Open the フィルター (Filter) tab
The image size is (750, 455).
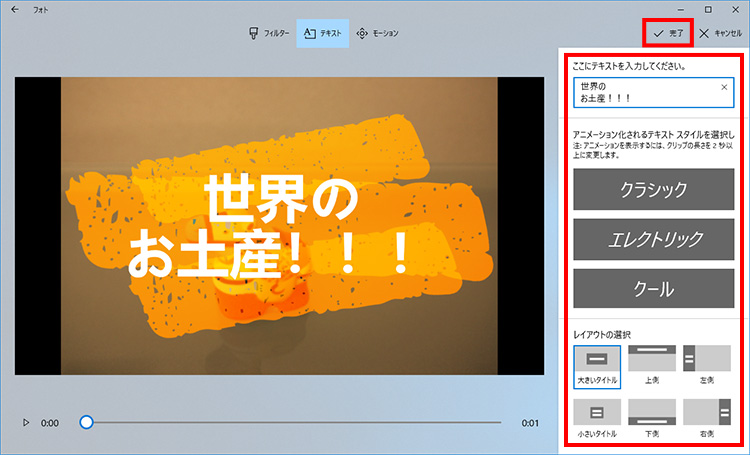(269, 33)
